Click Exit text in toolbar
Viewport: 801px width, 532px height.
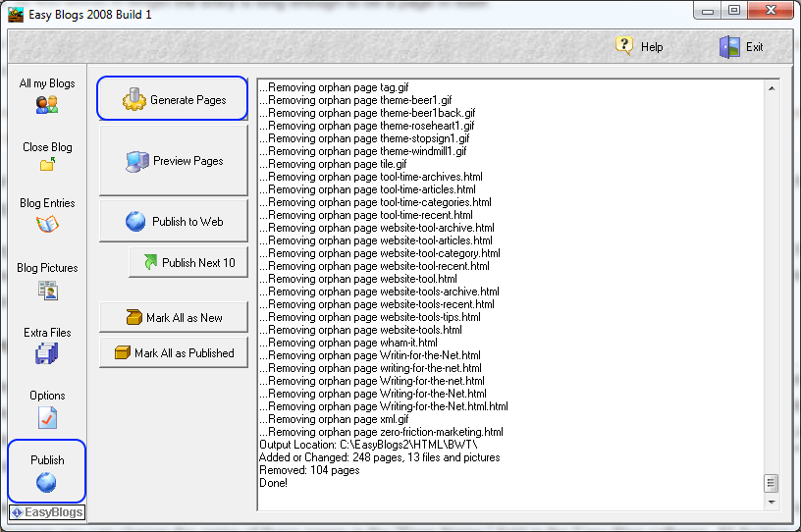point(754,47)
